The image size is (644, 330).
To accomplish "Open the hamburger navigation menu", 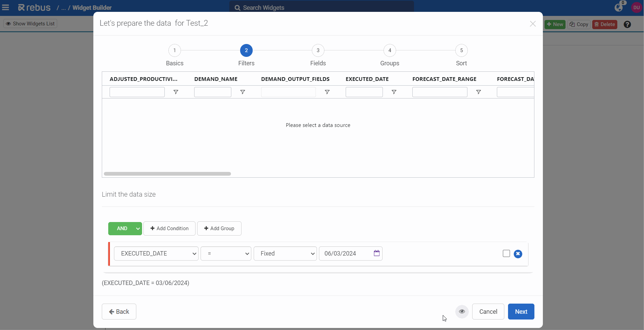I will pyautogui.click(x=6, y=7).
